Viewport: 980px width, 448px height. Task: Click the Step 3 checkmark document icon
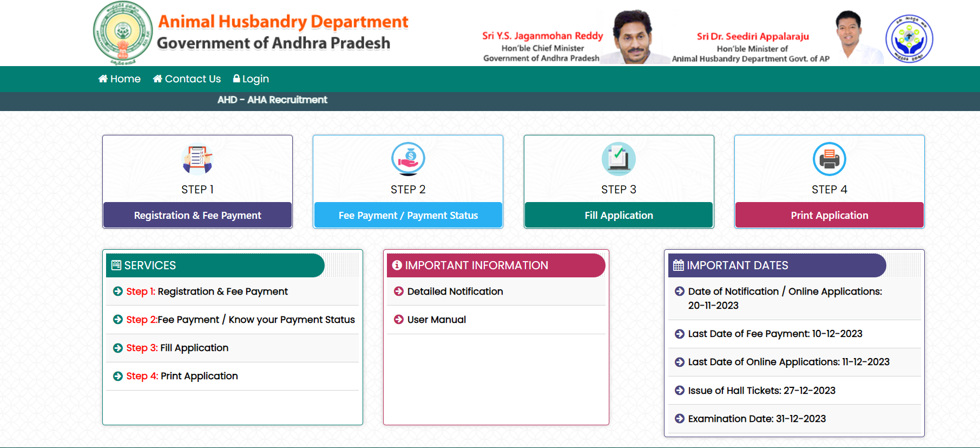tap(619, 159)
